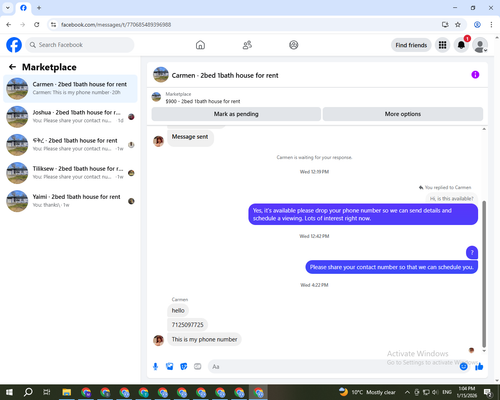The width and height of the screenshot is (500, 400).
Task: Click the address bar URL
Action: click(116, 25)
